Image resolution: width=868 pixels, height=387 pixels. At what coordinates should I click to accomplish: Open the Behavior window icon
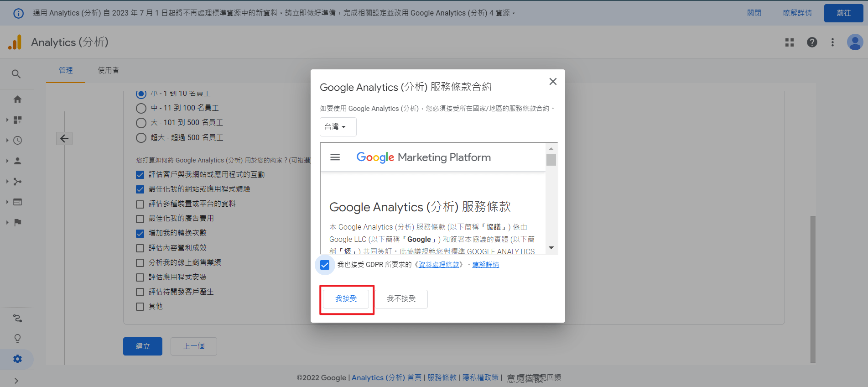[17, 202]
